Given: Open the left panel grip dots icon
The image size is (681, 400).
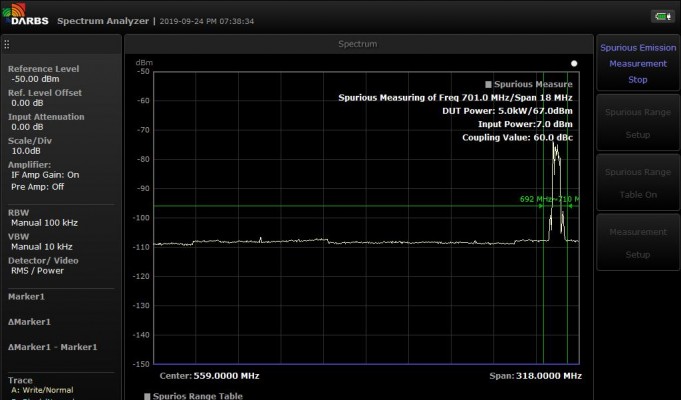Looking at the screenshot, I should coord(7,44).
